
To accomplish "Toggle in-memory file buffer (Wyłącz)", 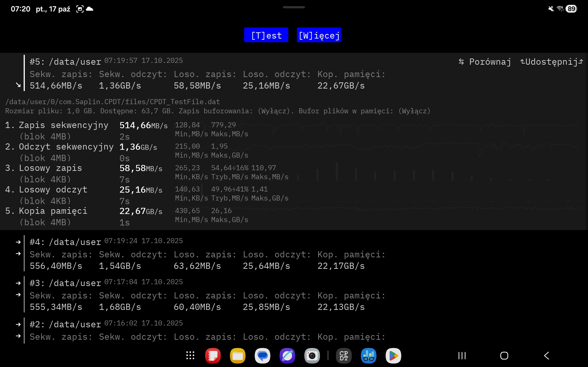I will tap(414, 111).
